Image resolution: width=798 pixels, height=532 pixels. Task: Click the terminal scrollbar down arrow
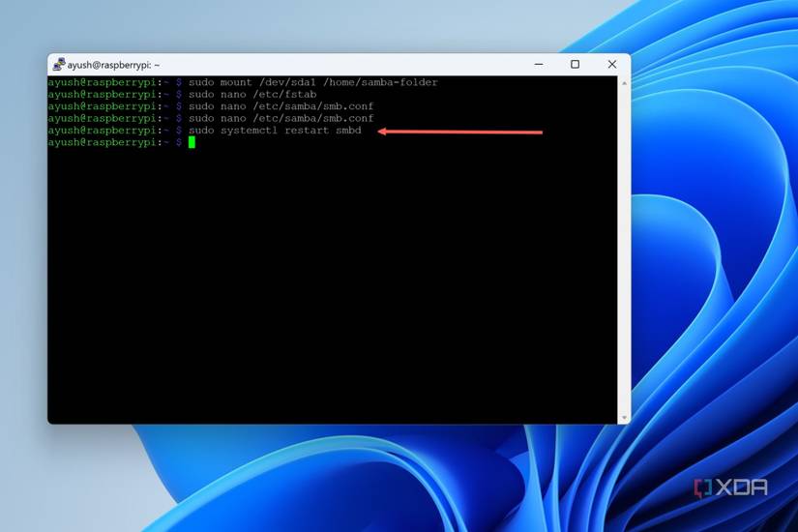point(624,418)
